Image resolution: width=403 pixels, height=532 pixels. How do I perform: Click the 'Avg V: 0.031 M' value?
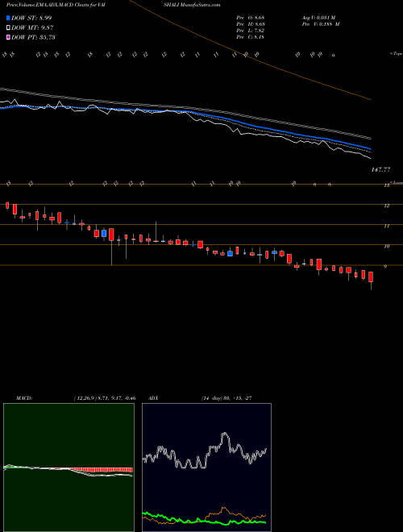(x=318, y=18)
